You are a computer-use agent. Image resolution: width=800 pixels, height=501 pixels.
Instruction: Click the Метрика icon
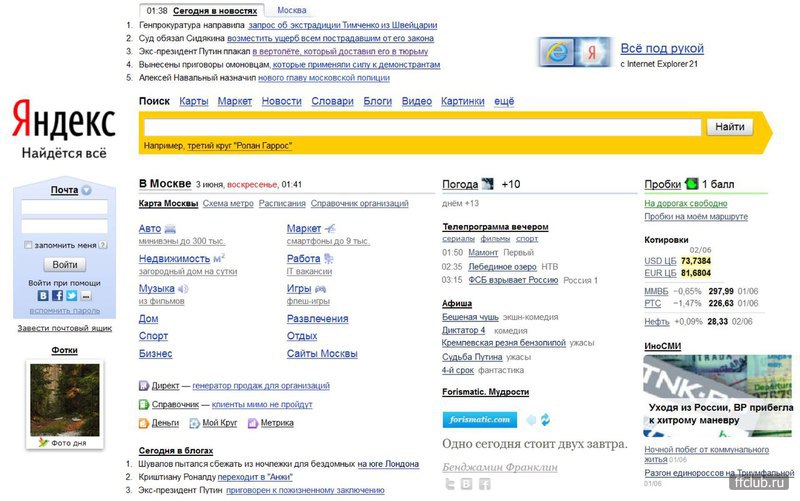253,423
